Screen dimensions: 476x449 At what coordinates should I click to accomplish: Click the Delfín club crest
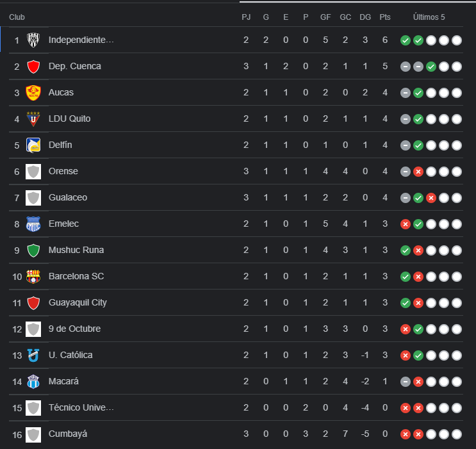click(33, 145)
